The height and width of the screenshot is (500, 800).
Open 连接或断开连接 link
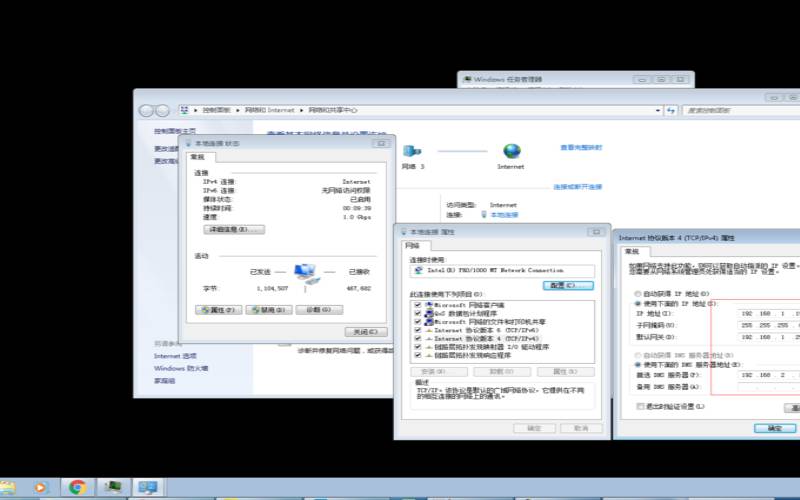click(x=578, y=187)
